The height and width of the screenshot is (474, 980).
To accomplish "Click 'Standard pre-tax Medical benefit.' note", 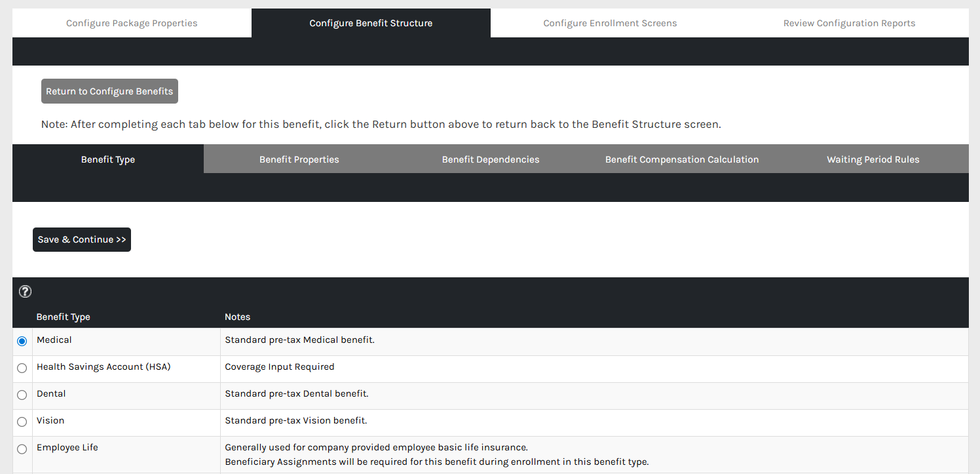I will click(299, 340).
